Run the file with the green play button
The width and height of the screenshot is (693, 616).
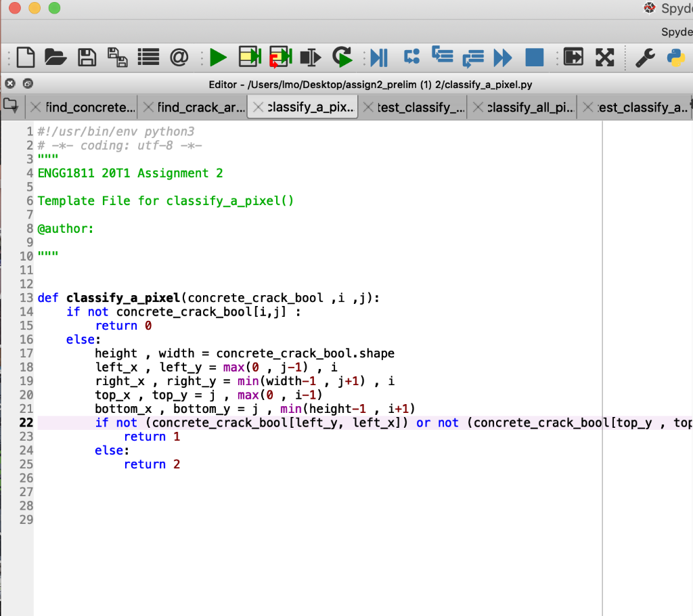(x=218, y=58)
